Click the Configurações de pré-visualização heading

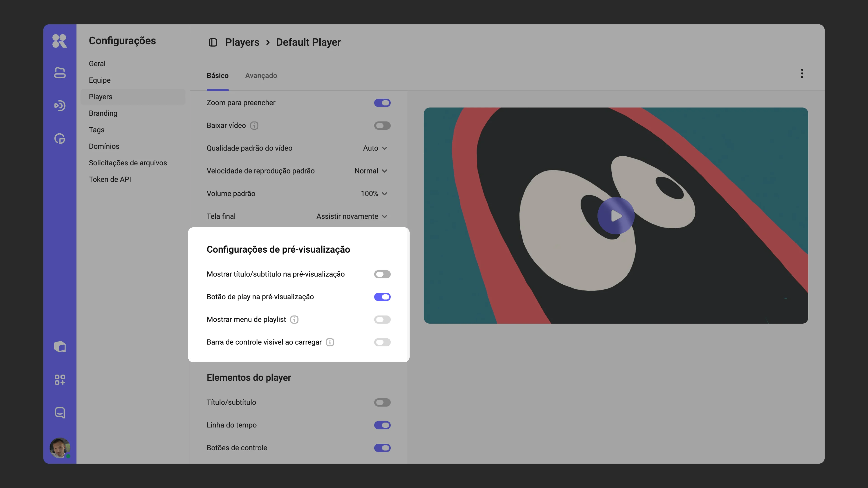tap(278, 250)
